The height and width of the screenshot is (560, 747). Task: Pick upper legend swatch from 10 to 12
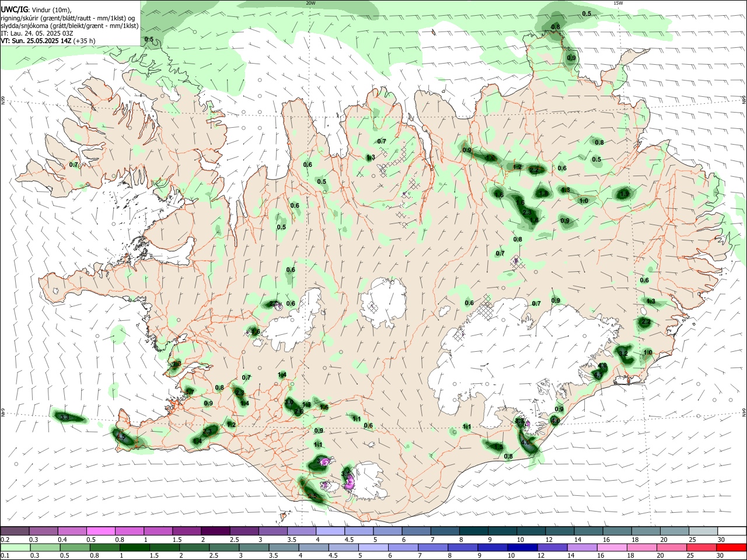click(531, 531)
